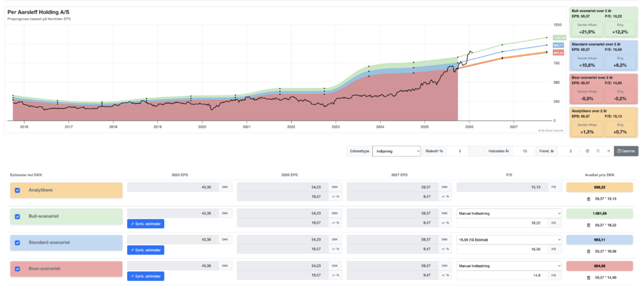Open Bull-scenariet P/E method dropdown

pos(508,213)
